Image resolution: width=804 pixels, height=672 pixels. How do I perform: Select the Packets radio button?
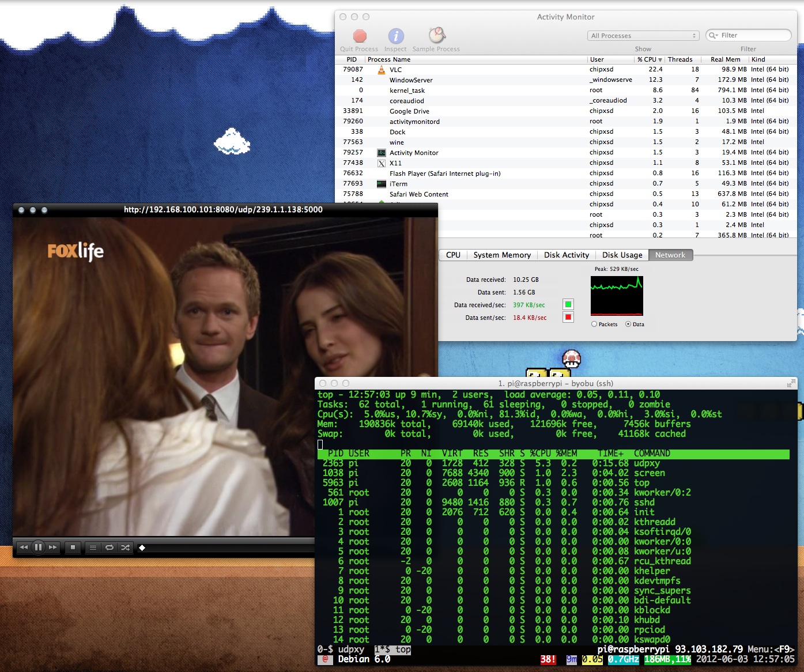pyautogui.click(x=594, y=324)
